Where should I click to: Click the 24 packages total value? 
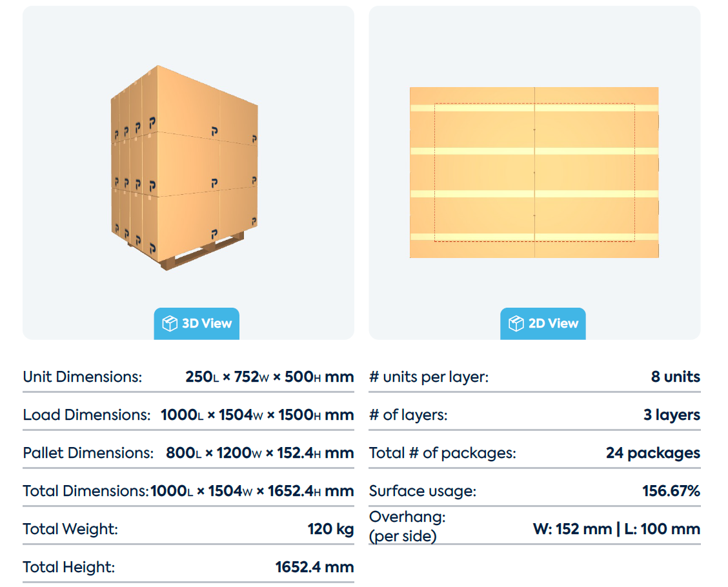(652, 453)
